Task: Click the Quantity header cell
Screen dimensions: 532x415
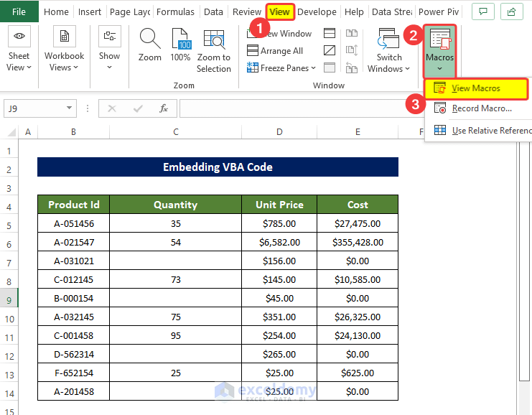Action: point(175,205)
